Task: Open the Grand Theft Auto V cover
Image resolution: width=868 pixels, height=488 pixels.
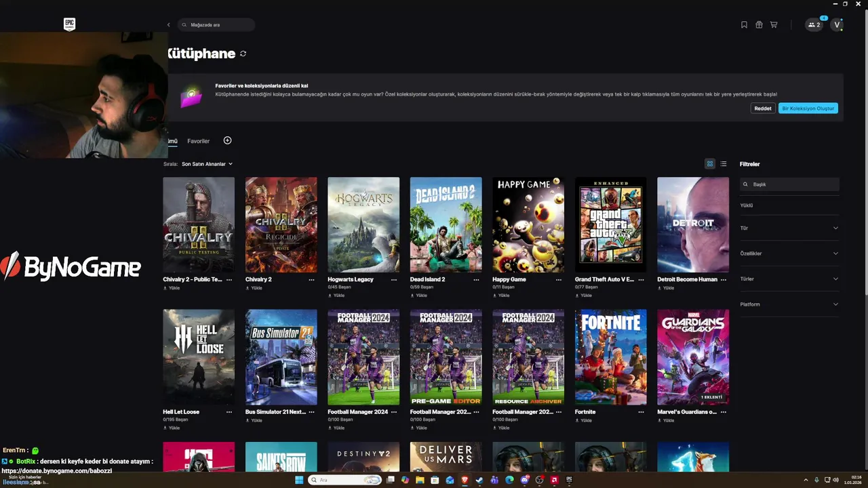Action: pyautogui.click(x=610, y=225)
